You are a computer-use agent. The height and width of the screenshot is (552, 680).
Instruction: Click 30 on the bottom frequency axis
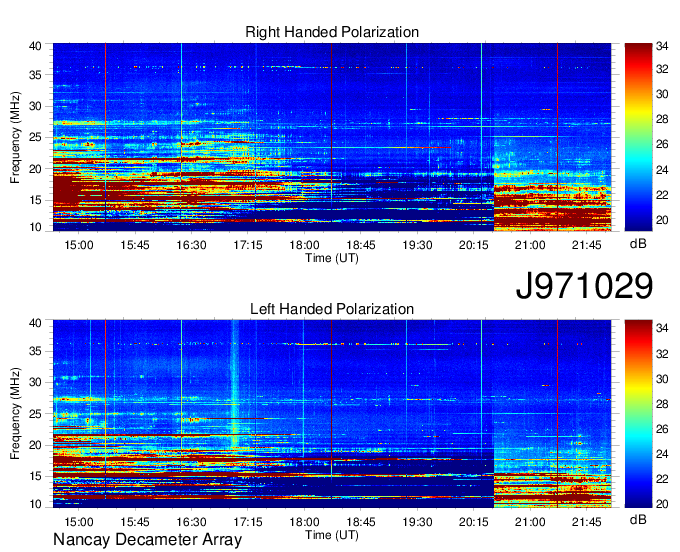point(35,382)
